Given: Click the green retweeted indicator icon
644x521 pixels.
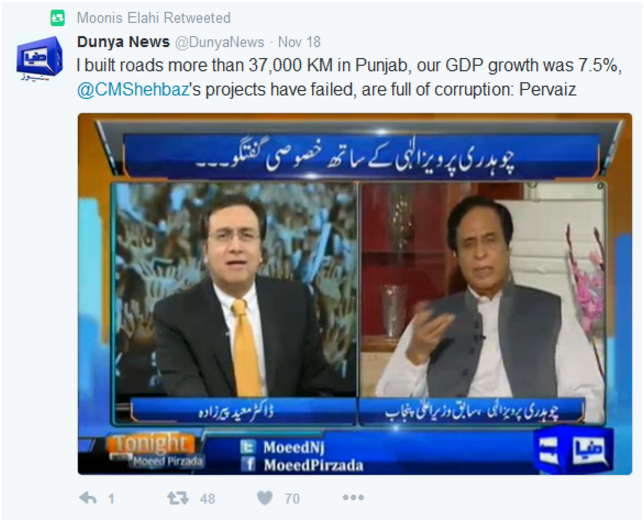Looking at the screenshot, I should click(x=58, y=18).
